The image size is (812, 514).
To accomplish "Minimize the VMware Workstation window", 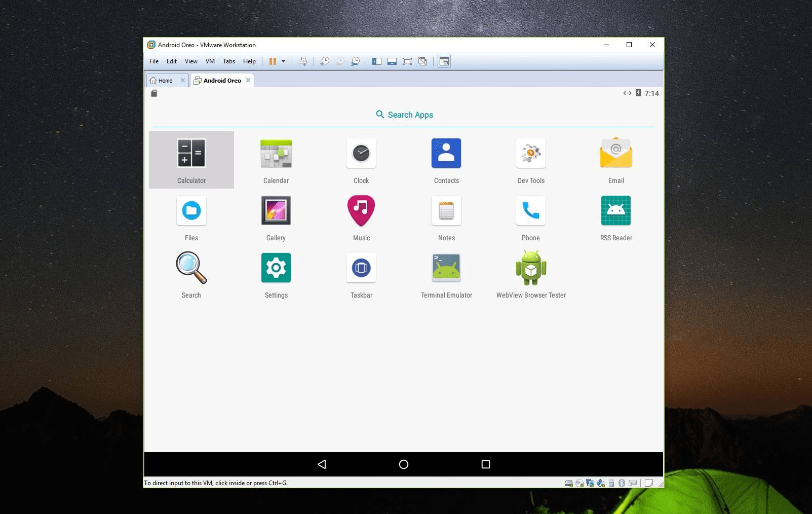I will tap(606, 45).
